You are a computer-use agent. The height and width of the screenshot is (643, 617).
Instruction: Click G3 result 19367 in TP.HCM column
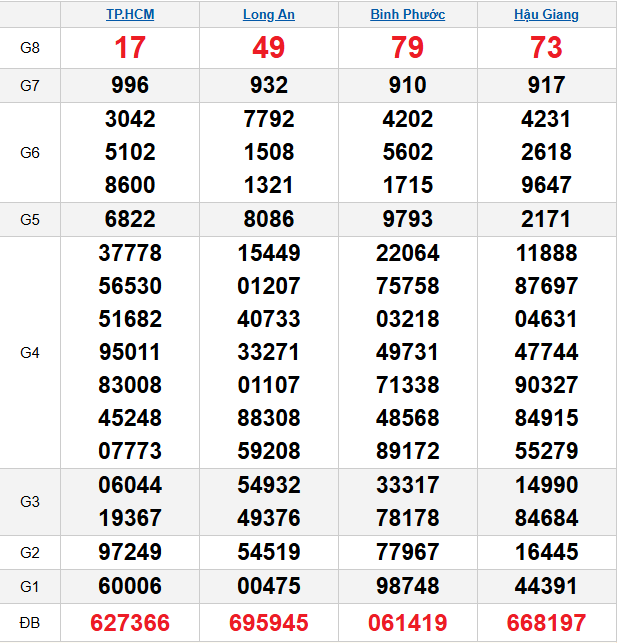(x=130, y=518)
